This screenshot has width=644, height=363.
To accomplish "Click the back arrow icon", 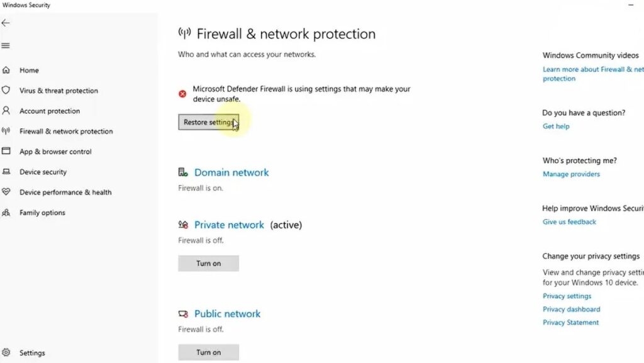I will (6, 23).
